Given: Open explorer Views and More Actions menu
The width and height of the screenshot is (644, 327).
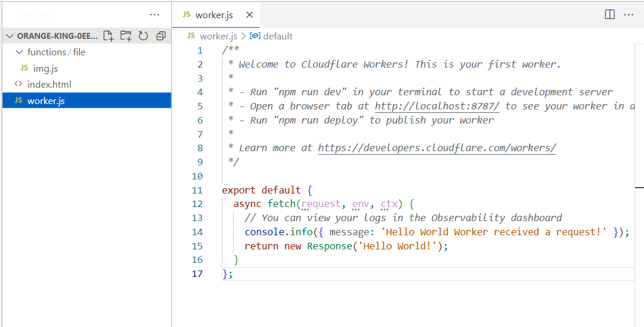Looking at the screenshot, I should pyautogui.click(x=154, y=15).
